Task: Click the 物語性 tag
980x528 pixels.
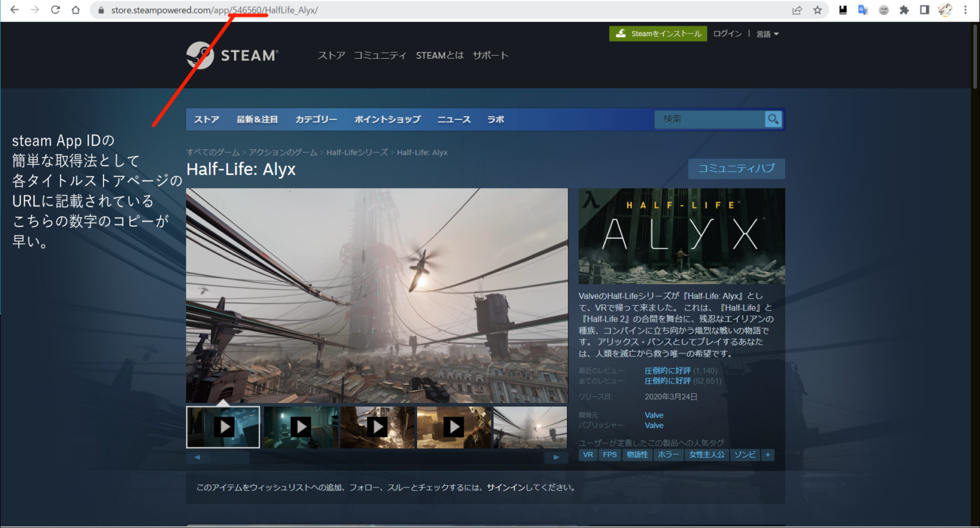Action: tap(637, 454)
